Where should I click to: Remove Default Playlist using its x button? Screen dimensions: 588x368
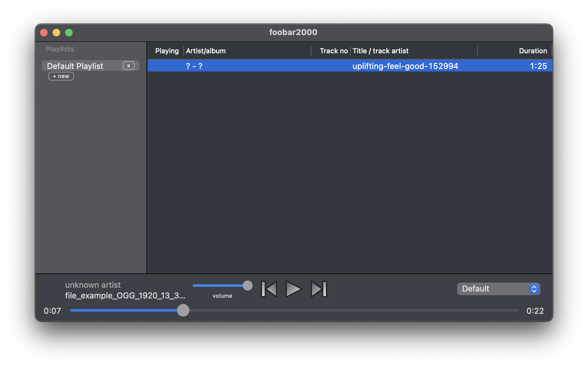click(128, 66)
